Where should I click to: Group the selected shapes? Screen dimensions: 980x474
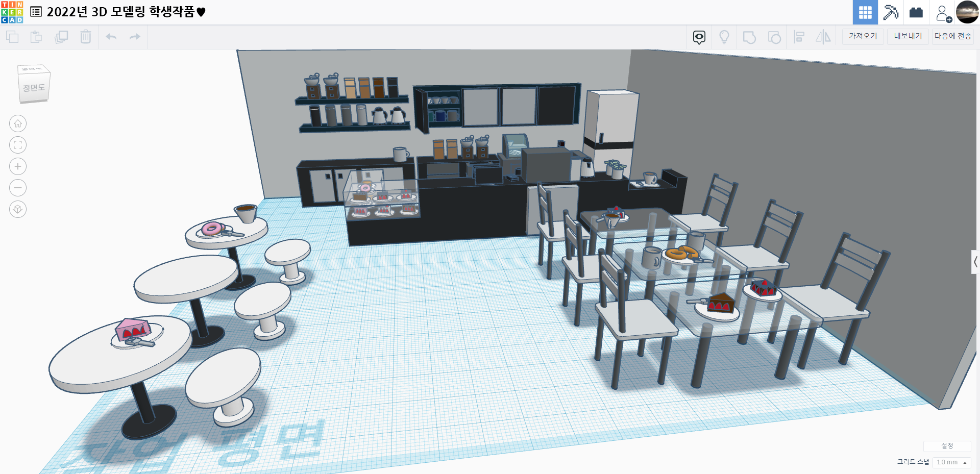click(x=749, y=37)
